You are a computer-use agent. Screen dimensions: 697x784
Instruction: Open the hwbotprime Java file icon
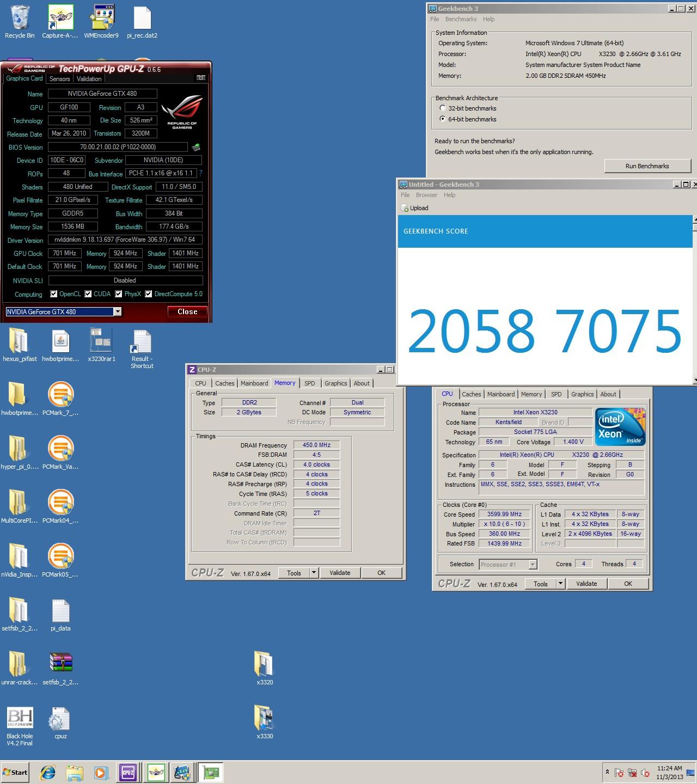(60, 341)
